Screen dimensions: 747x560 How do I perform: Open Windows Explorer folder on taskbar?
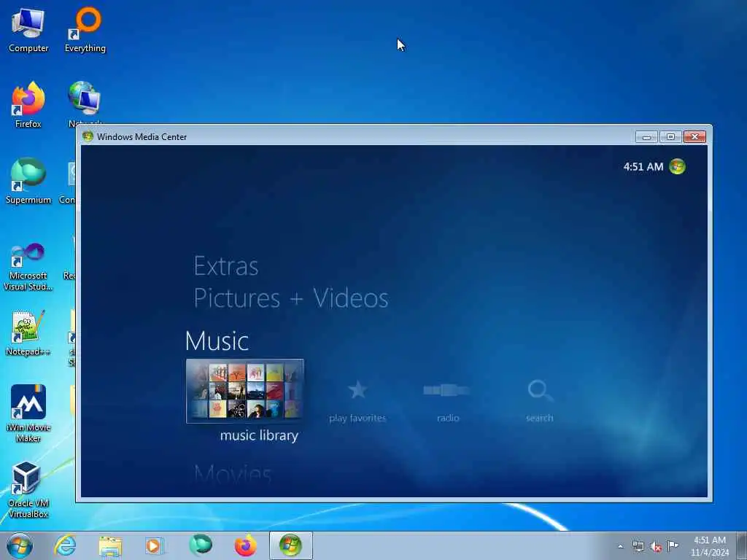111,545
